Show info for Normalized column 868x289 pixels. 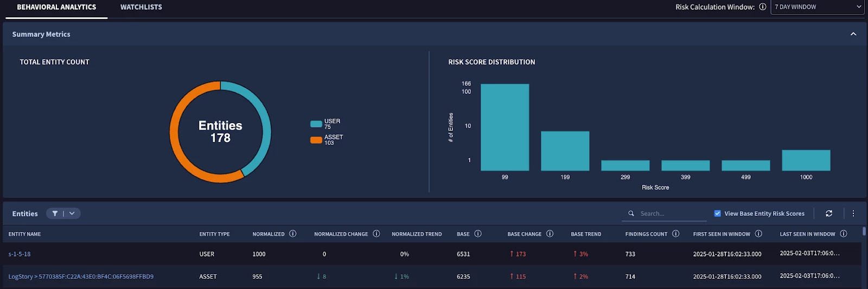point(293,234)
